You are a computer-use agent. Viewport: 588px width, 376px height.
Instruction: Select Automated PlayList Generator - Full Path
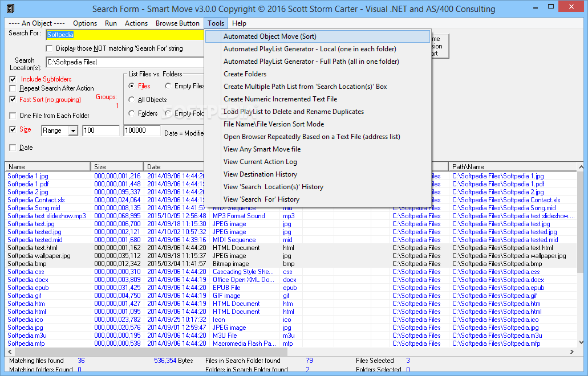(x=318, y=62)
